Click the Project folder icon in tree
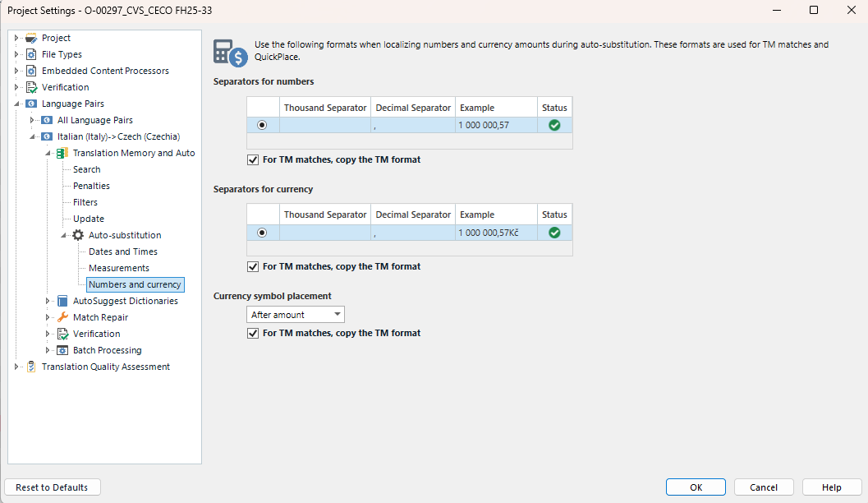Viewport: 868px width, 503px height. coord(31,38)
